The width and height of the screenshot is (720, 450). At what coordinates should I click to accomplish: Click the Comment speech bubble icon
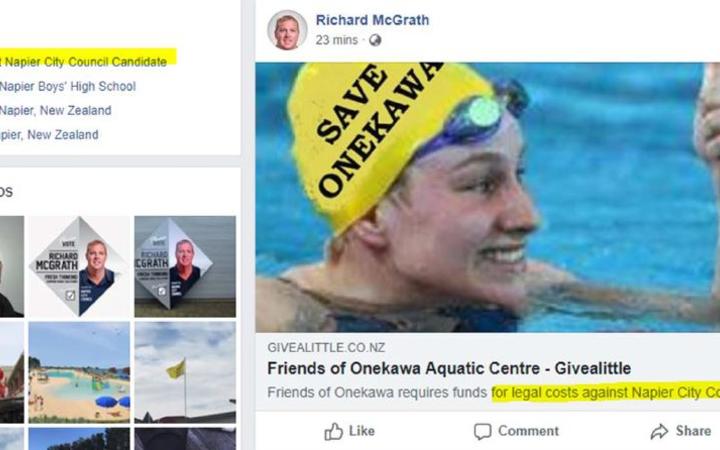483,432
